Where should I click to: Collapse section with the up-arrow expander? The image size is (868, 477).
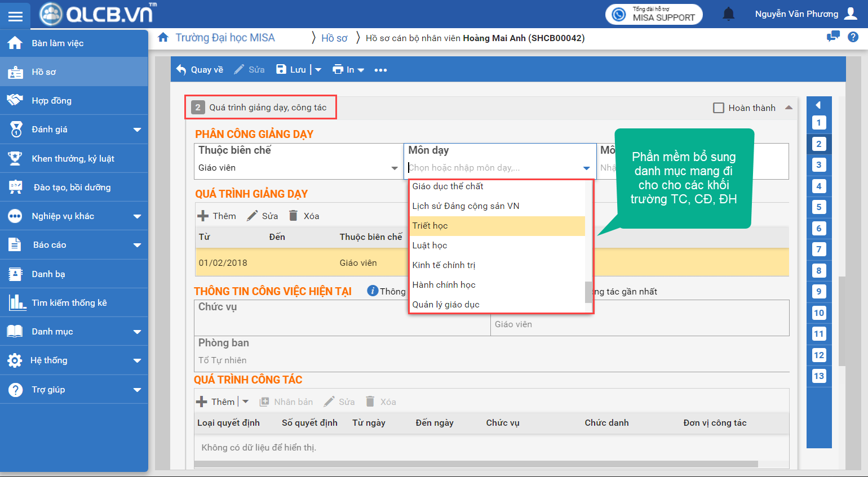tap(789, 108)
